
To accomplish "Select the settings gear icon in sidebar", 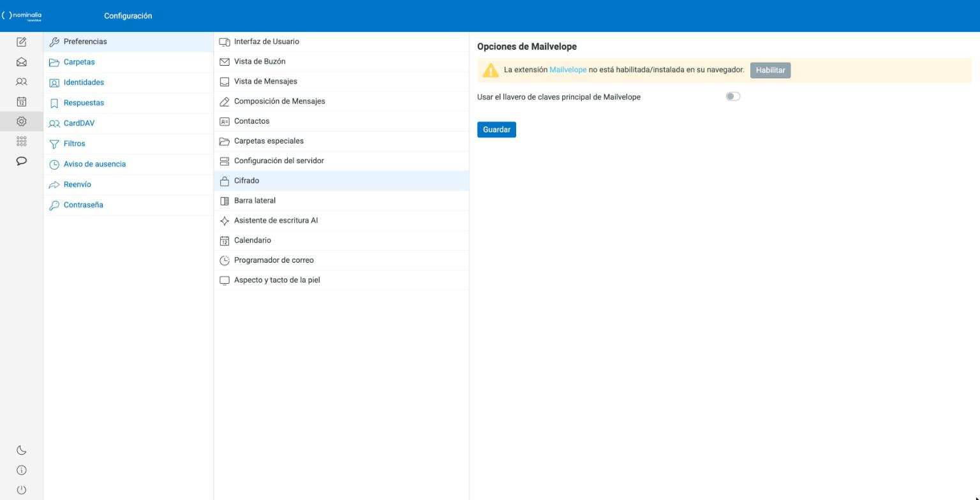I will [x=21, y=121].
